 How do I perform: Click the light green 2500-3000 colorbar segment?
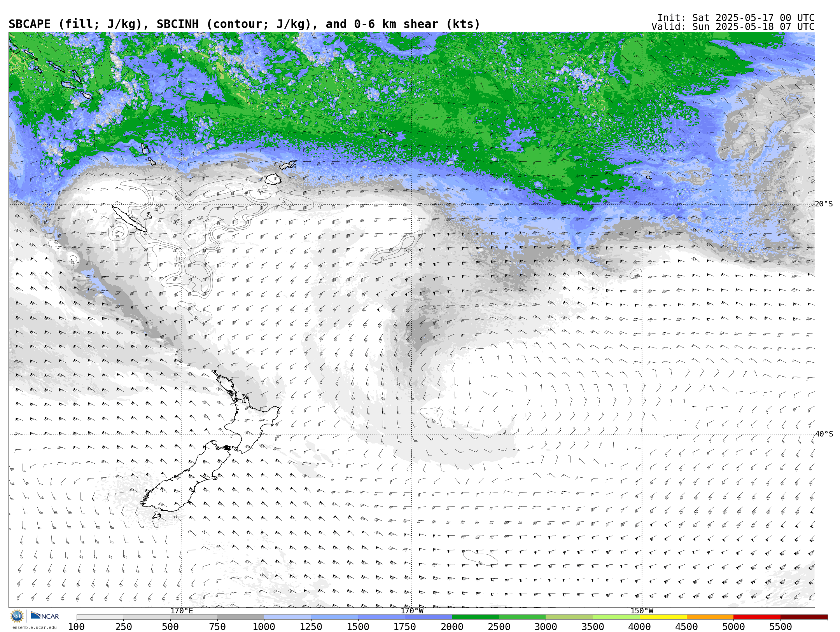tap(522, 617)
